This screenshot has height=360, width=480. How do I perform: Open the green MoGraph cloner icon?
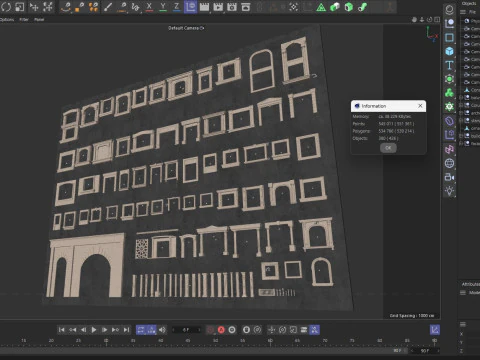pyautogui.click(x=449, y=93)
